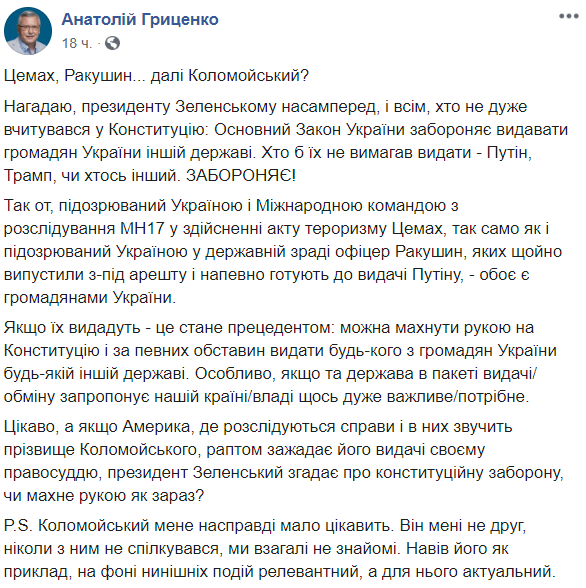Click the question 'чи махне рукою як зараз?'
Screen dimensions: 586x588
coord(104,496)
